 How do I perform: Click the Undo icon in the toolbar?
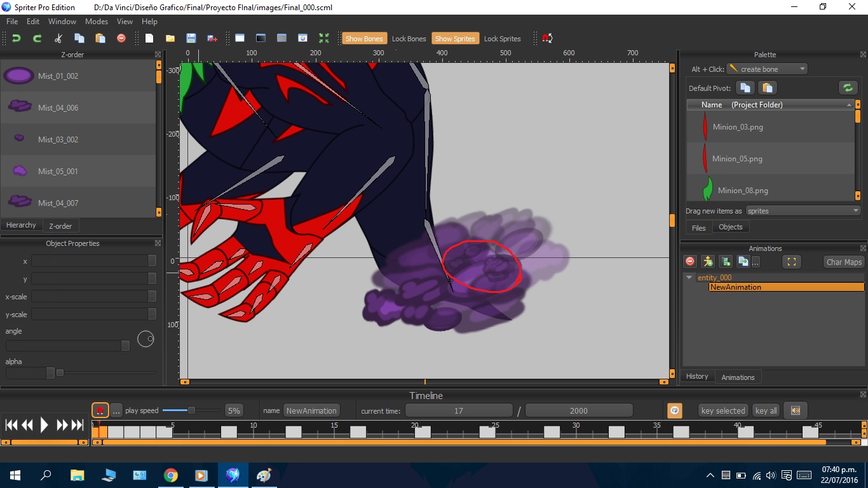[x=17, y=38]
